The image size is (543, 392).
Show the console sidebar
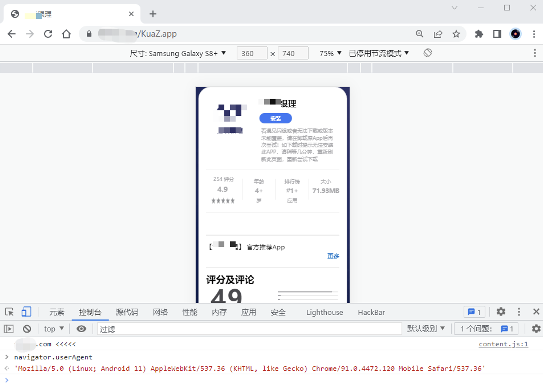9,329
